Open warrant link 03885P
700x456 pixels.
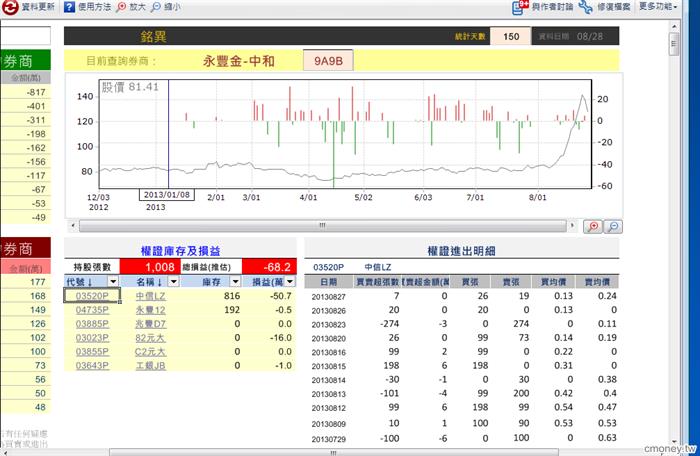tap(92, 324)
